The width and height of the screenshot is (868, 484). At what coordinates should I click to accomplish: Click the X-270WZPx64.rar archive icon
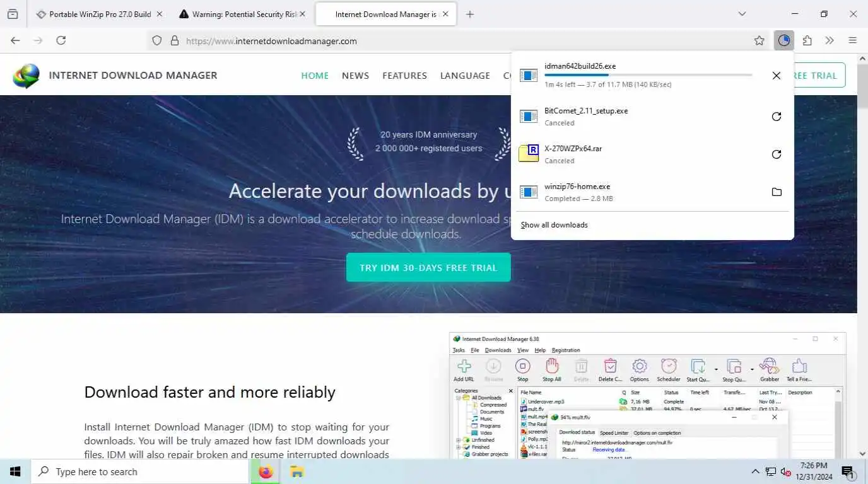tap(529, 153)
